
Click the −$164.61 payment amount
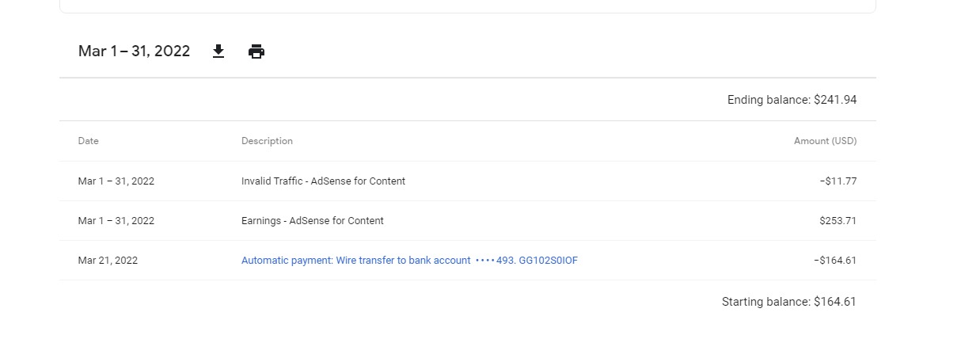pos(835,261)
